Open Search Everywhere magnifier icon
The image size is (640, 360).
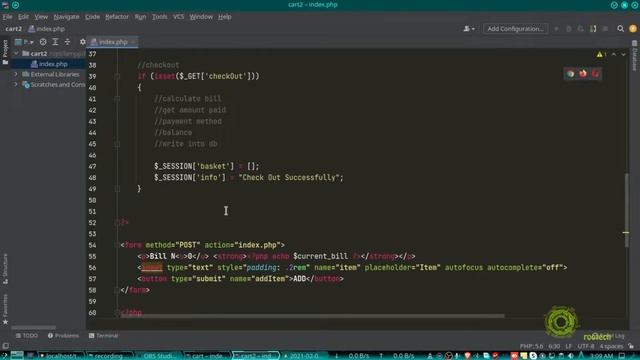pyautogui.click(x=620, y=29)
